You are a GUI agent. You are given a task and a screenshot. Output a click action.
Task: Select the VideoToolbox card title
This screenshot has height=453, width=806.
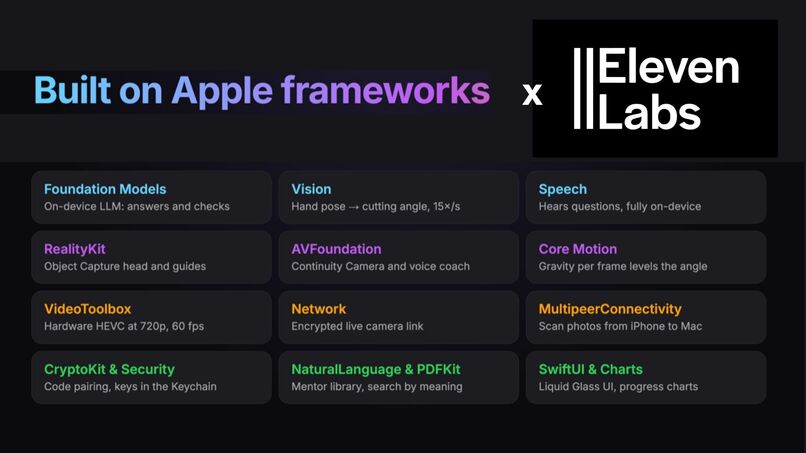(x=87, y=309)
